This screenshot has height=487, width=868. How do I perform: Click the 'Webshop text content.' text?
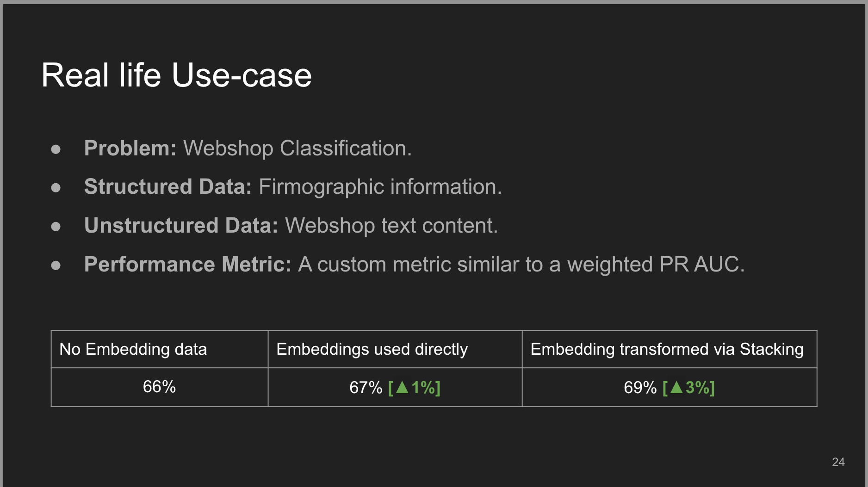pyautogui.click(x=391, y=226)
